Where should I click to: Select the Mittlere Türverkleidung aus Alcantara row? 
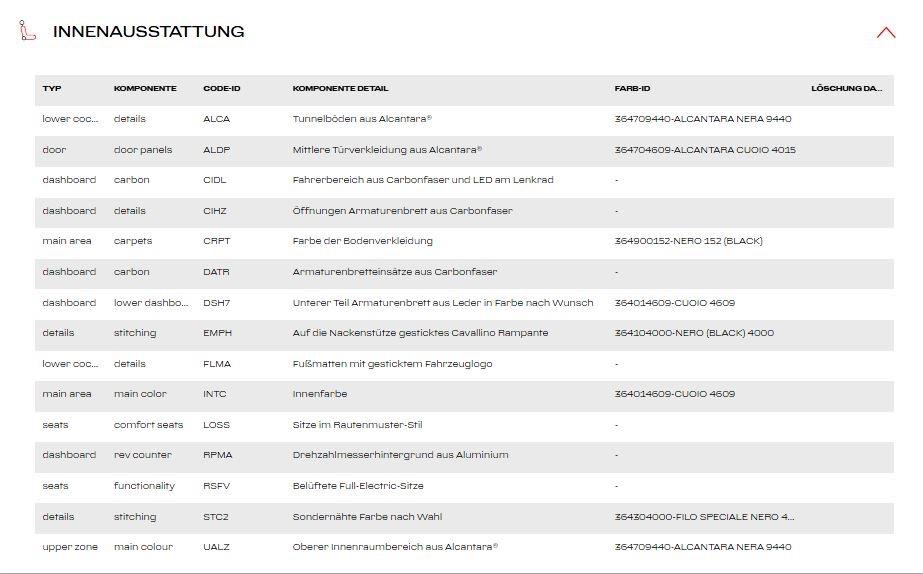pos(387,150)
